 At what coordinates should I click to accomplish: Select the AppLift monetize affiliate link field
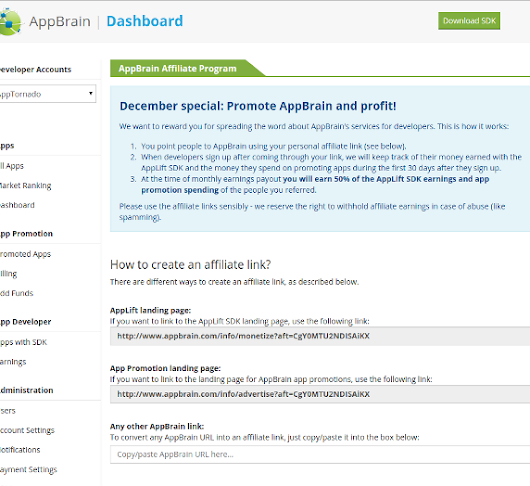point(320,336)
